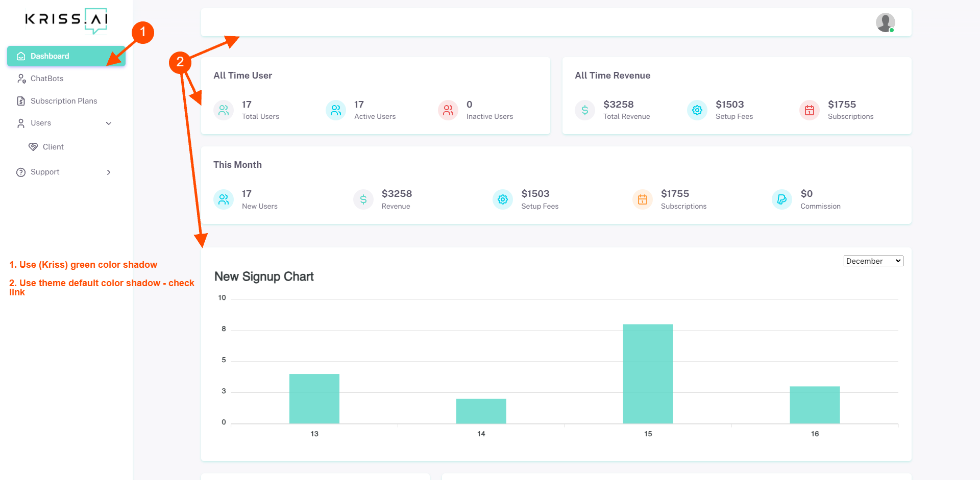The height and width of the screenshot is (480, 980).
Task: Click the Active Users label
Action: tap(375, 116)
